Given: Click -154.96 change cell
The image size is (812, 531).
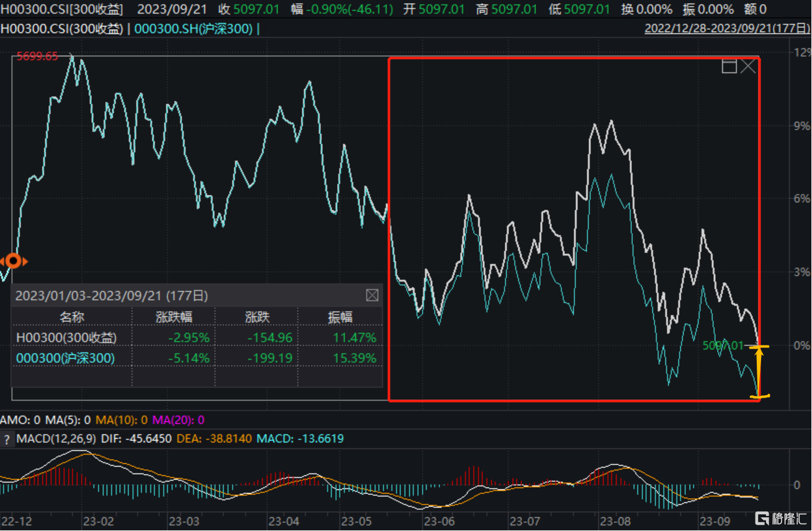Looking at the screenshot, I should (x=270, y=337).
